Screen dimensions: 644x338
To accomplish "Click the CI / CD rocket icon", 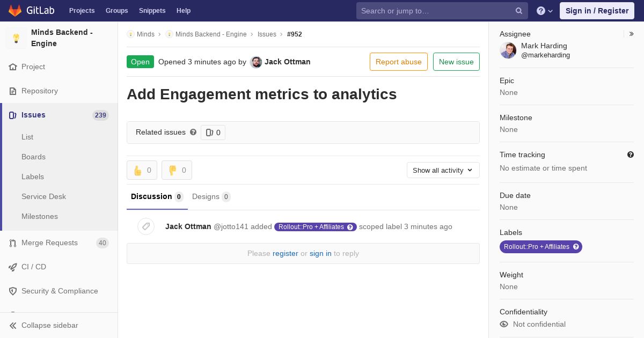I will pos(13,267).
